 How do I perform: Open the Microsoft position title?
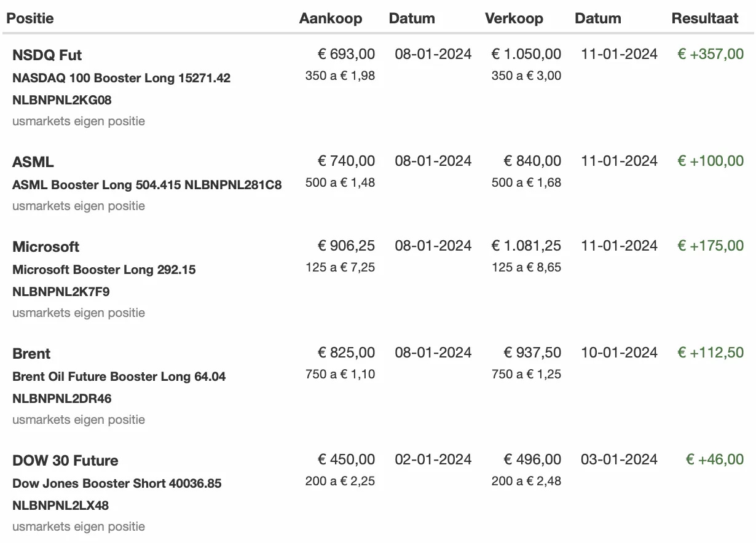tap(46, 247)
